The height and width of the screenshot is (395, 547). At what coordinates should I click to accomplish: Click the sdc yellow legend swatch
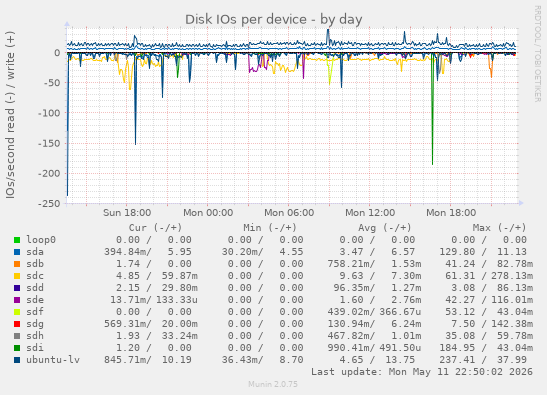coord(17,276)
